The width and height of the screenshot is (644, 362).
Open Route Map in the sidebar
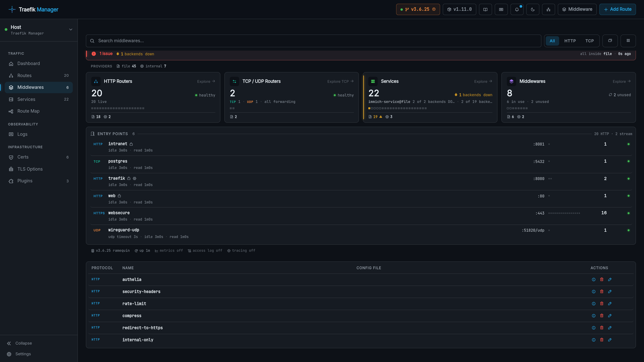coord(39,111)
